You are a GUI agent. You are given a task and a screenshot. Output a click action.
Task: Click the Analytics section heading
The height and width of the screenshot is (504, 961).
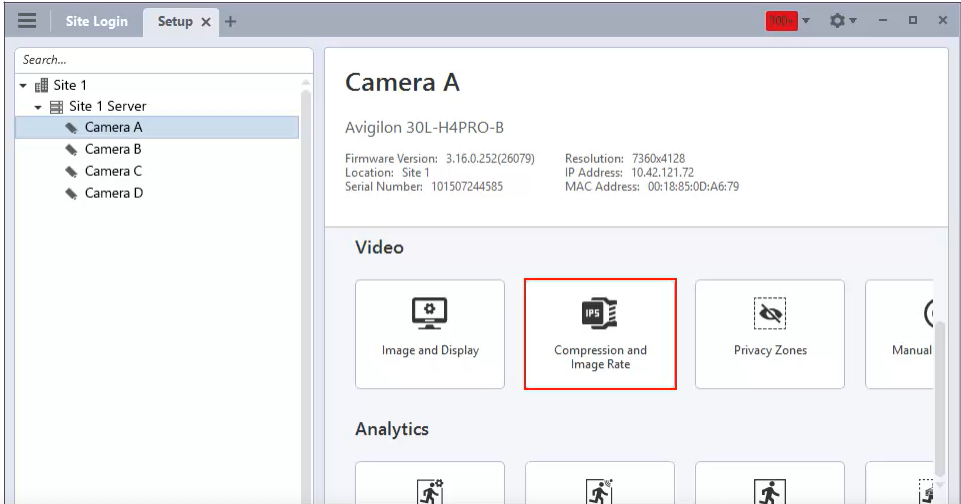[392, 429]
